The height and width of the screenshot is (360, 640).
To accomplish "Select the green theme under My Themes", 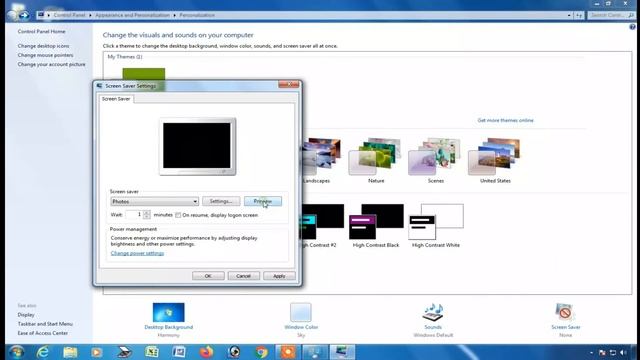I will click(144, 74).
